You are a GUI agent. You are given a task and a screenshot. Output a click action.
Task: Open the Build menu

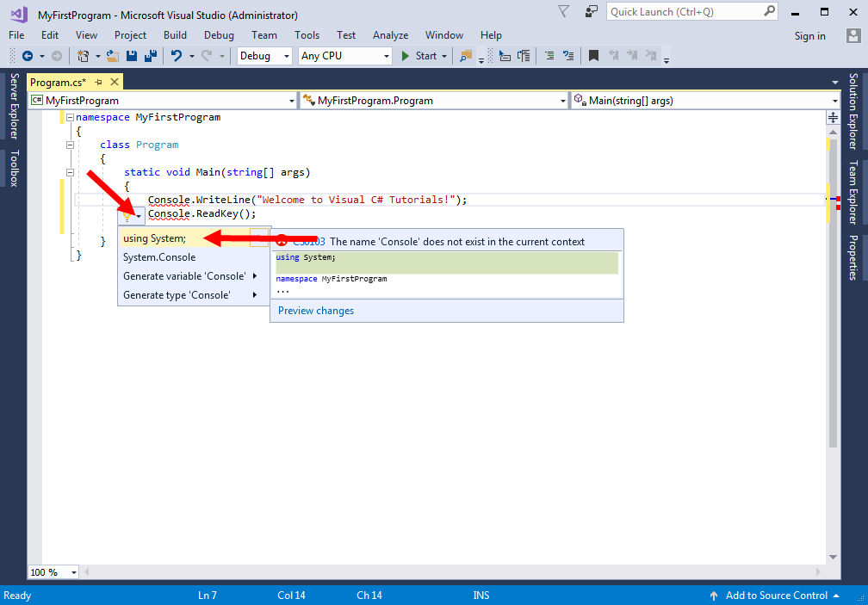click(x=175, y=34)
